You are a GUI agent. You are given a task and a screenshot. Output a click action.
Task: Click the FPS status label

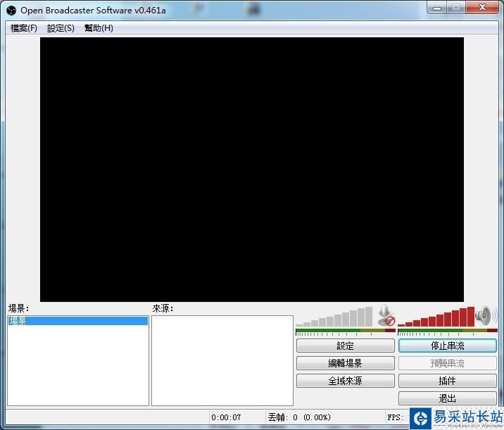click(396, 417)
